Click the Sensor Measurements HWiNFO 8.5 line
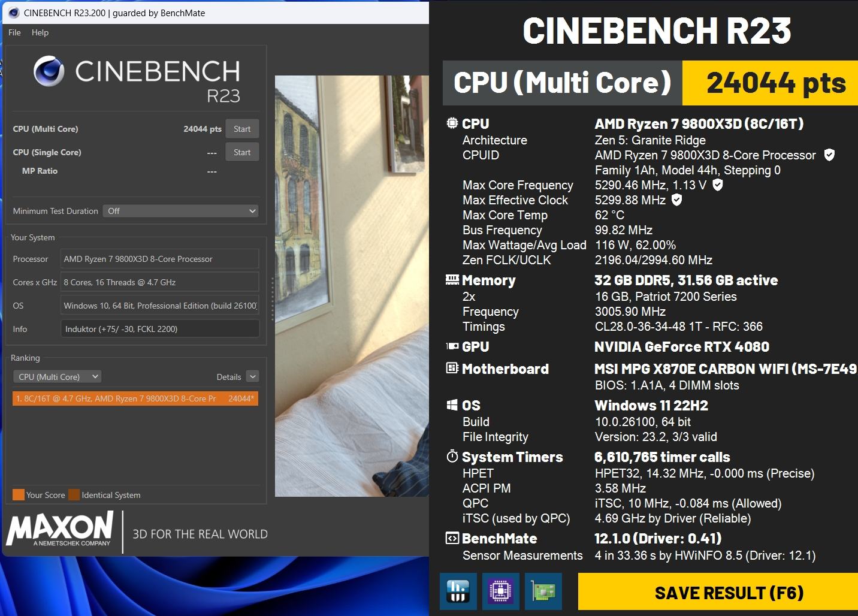The image size is (858, 616). tap(705, 555)
